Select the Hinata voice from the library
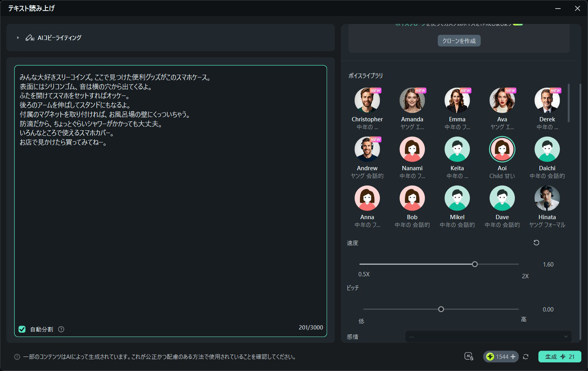Screen dimensions: 588x371 click(x=547, y=198)
